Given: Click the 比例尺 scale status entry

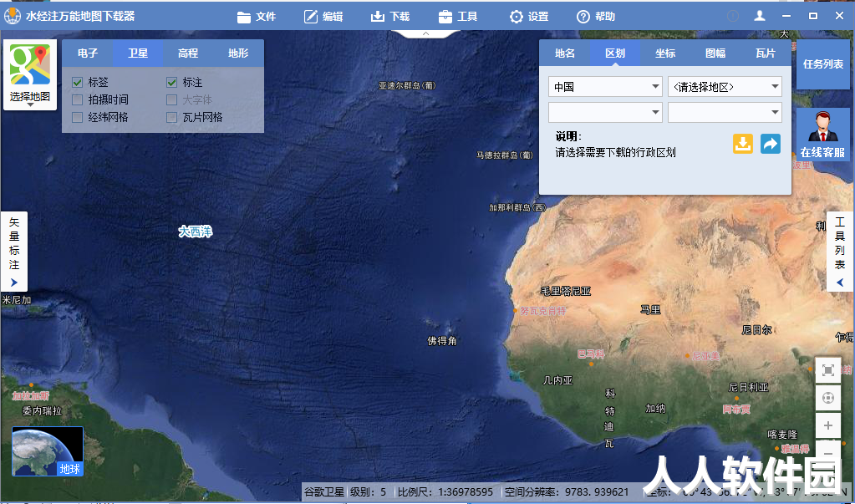Looking at the screenshot, I should coord(445,492).
